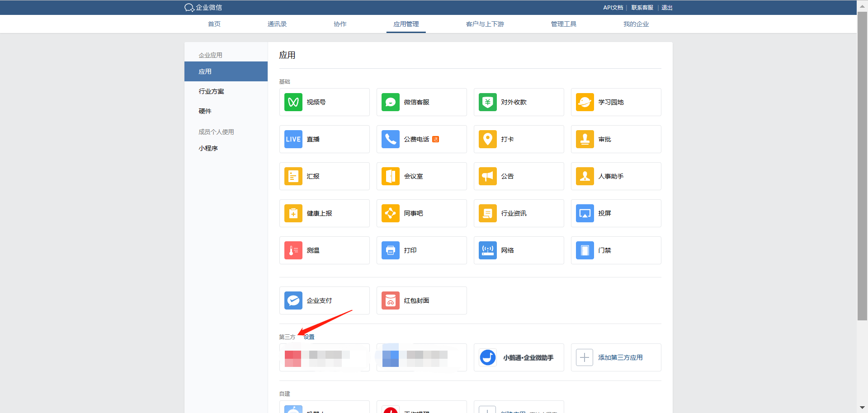Open the blurred third-party app with red icon
The height and width of the screenshot is (413, 868).
coord(325,357)
